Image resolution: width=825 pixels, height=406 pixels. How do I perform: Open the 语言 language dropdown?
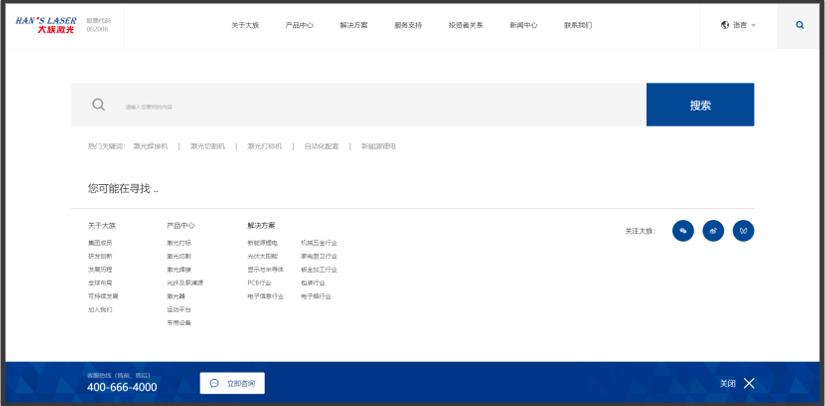coord(739,25)
